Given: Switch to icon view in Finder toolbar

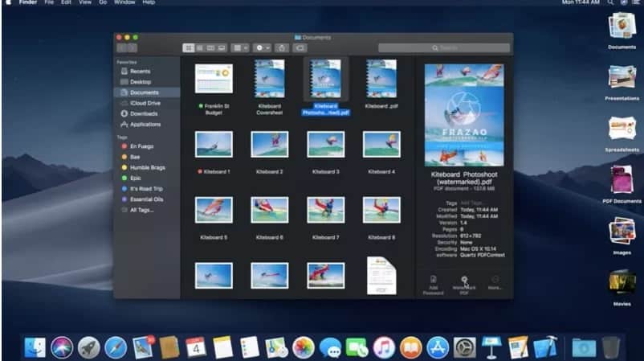Looking at the screenshot, I should coord(188,48).
